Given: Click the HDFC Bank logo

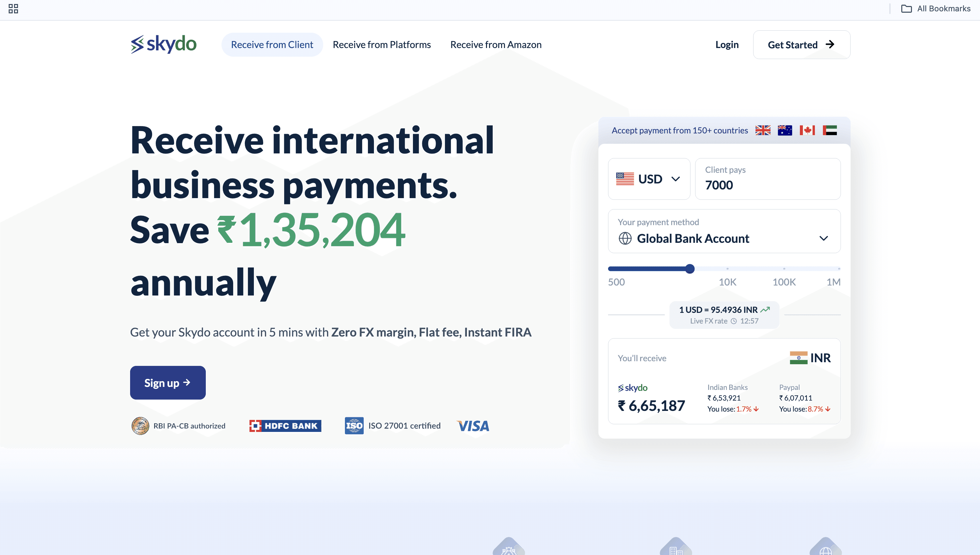Looking at the screenshot, I should tap(285, 426).
